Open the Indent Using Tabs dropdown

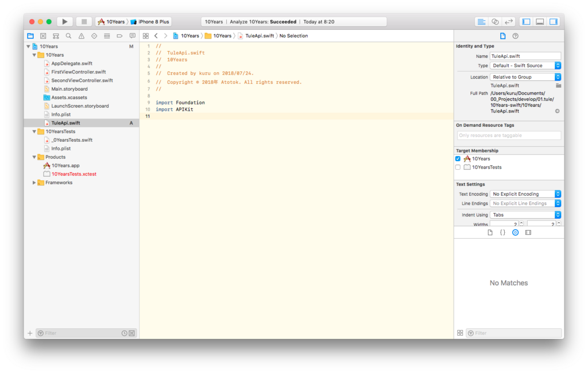pos(525,215)
